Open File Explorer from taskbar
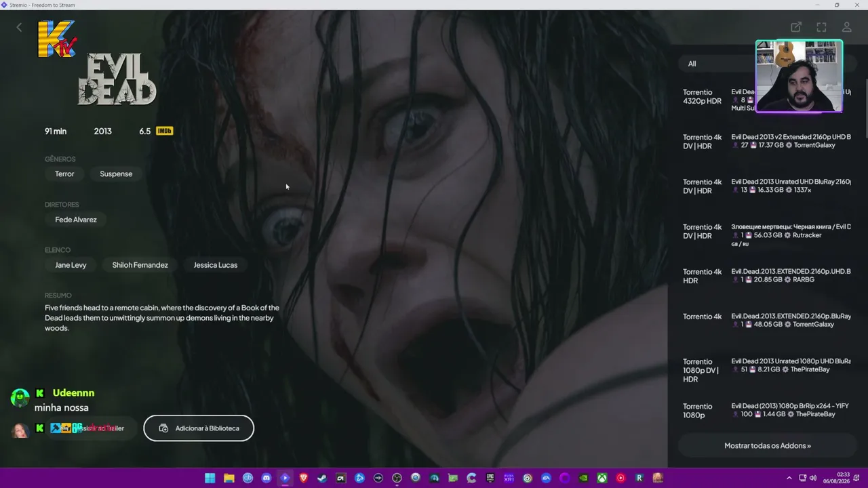The height and width of the screenshot is (488, 868). 229,478
